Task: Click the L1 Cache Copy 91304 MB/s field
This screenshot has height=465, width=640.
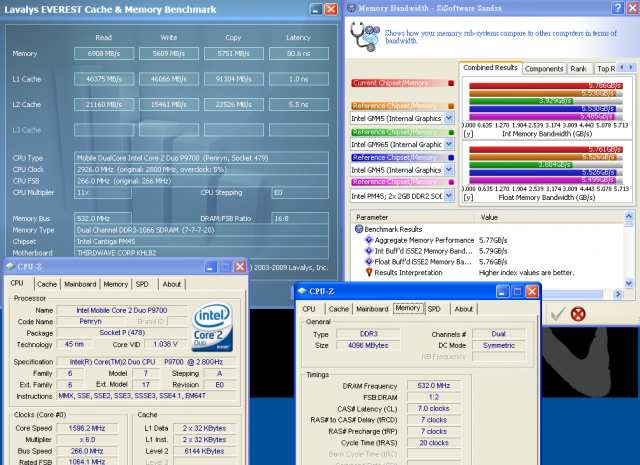Action: point(234,79)
